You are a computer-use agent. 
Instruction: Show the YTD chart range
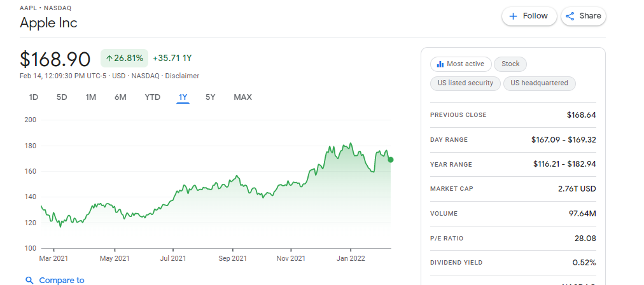[x=152, y=97]
